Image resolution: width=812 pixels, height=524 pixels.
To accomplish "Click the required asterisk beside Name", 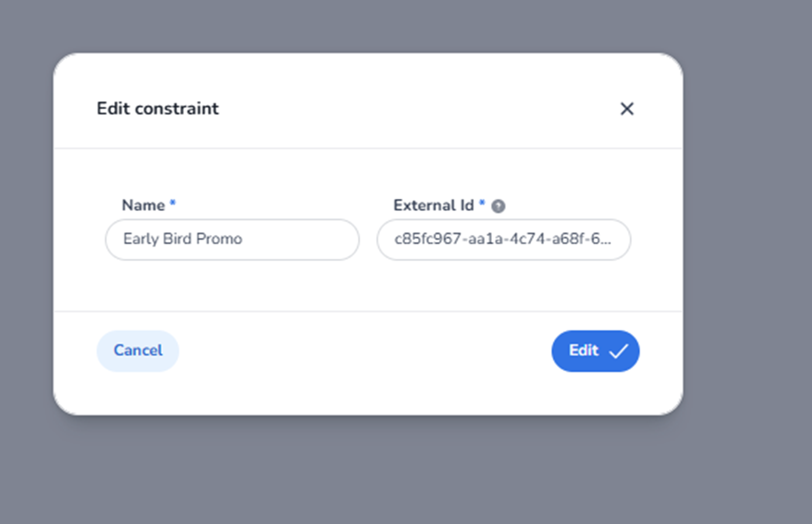I will tap(172, 203).
